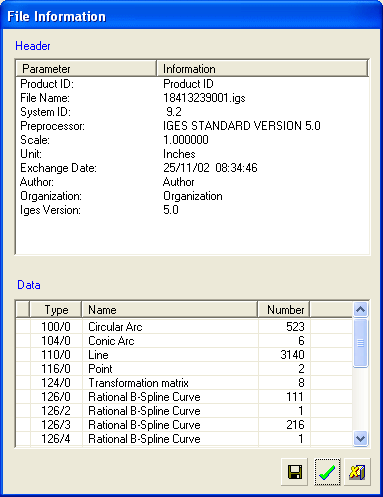
Task: Click the count 216 for type 126/3
Action: point(295,425)
